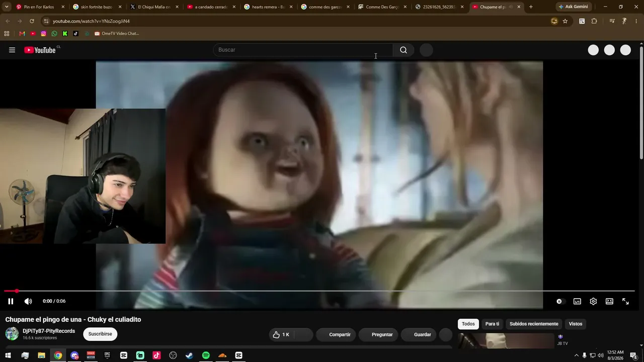Switch to the skin fortnite buzo tab
The image size is (644, 362).
point(97,7)
